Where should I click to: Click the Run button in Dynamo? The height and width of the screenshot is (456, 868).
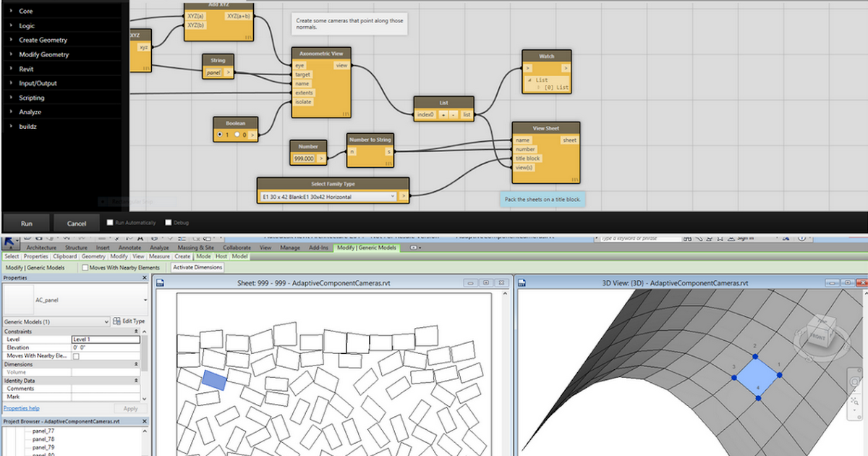(27, 222)
